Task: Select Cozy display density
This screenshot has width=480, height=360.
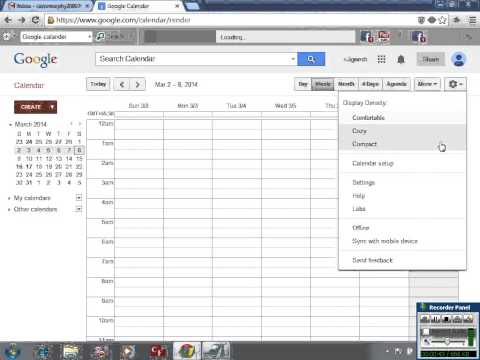Action: pos(402,131)
